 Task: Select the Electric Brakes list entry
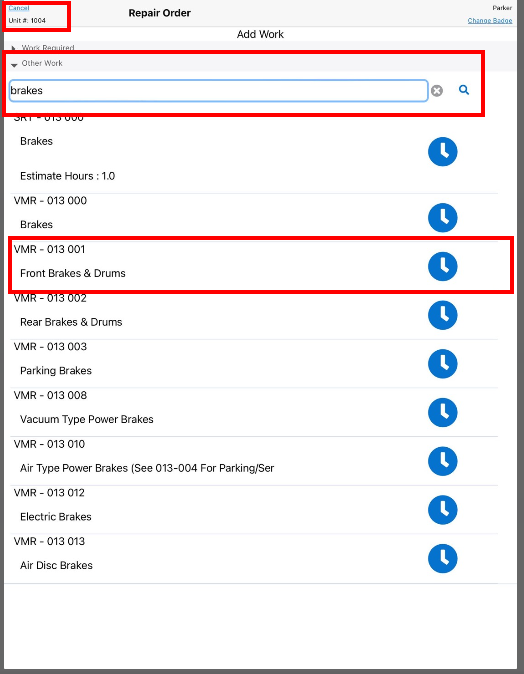point(255,510)
